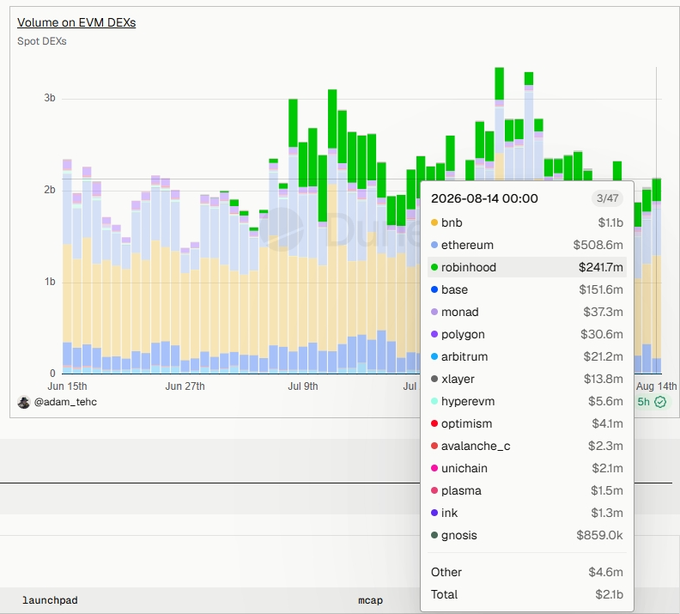Click the Jul 9th x-axis label

click(x=303, y=386)
